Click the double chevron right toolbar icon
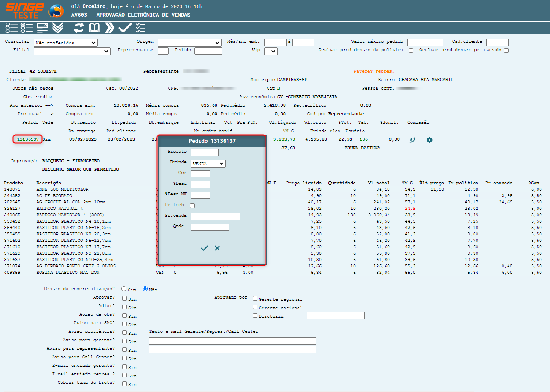550x392 pixels. point(110,28)
